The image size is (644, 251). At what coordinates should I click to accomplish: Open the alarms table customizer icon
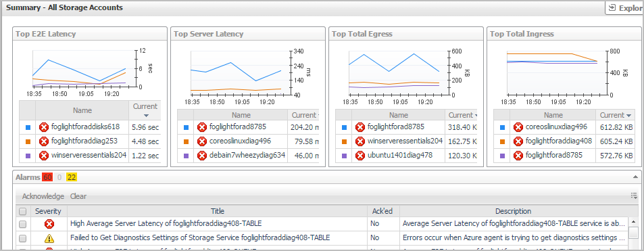(x=634, y=196)
